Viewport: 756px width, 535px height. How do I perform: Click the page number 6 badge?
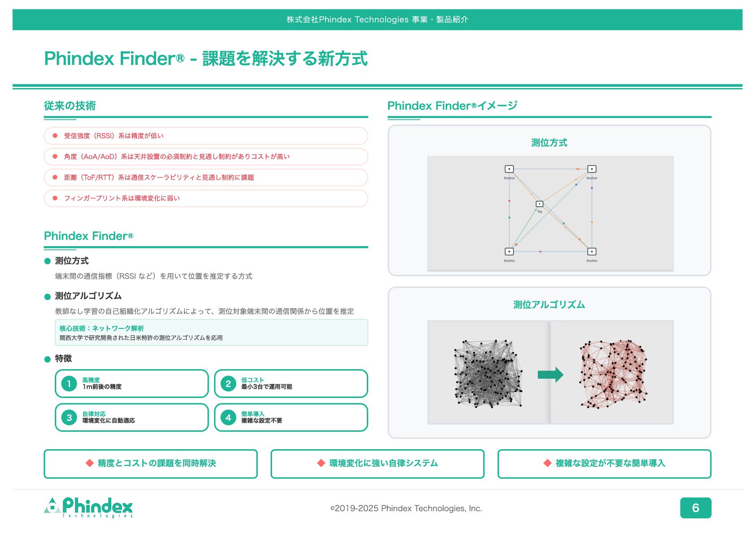tap(695, 508)
